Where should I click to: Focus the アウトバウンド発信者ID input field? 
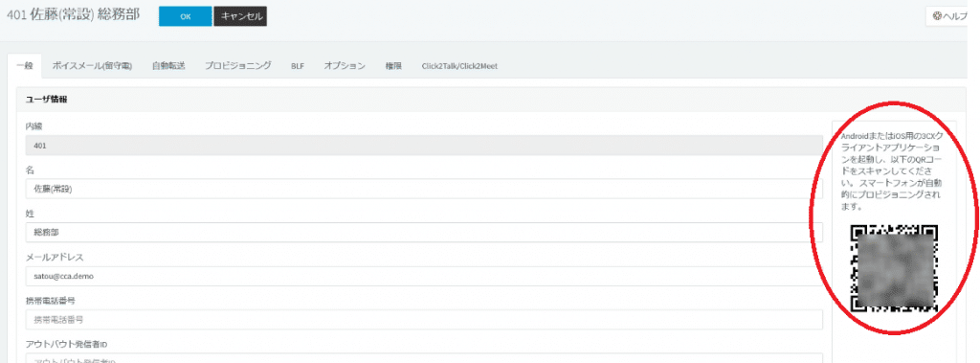pos(424,358)
